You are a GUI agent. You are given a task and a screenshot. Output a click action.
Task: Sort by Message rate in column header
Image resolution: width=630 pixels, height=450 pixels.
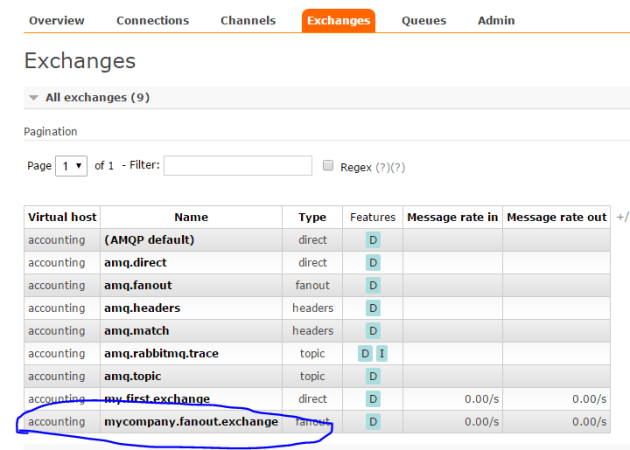pos(452,217)
